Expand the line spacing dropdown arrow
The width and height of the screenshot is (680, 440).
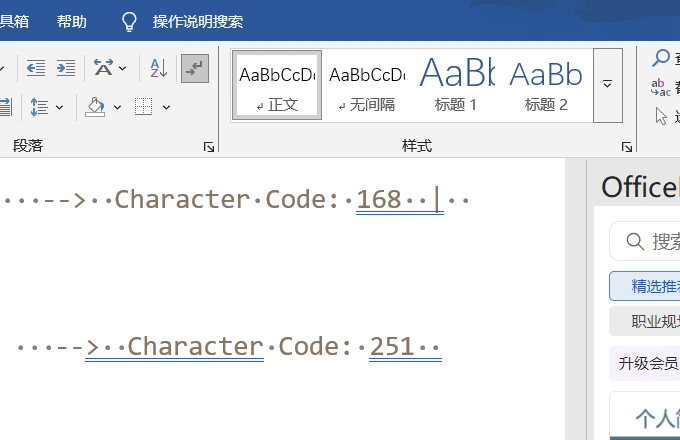[x=59, y=107]
